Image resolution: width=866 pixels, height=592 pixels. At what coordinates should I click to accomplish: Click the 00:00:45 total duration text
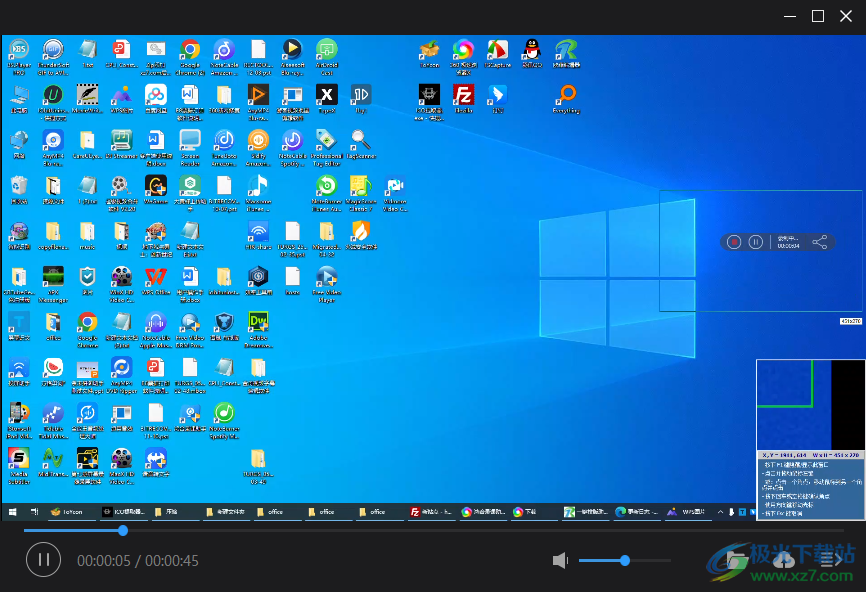coord(172,561)
